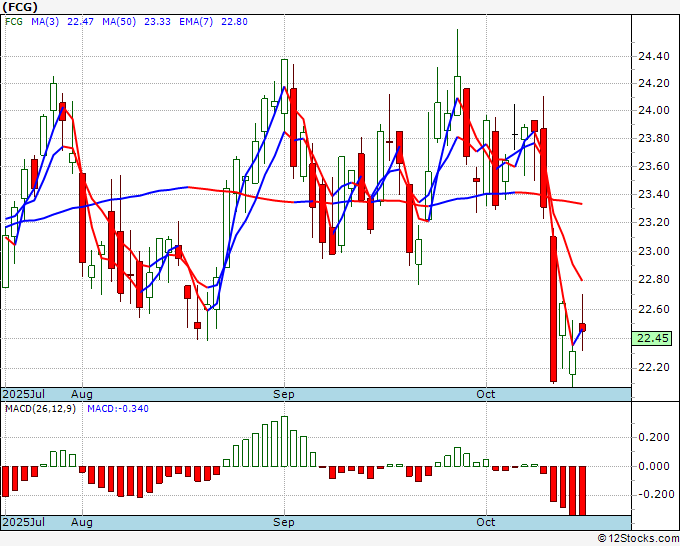
Task: Click Aug on MACD date axis
Action: point(82,522)
